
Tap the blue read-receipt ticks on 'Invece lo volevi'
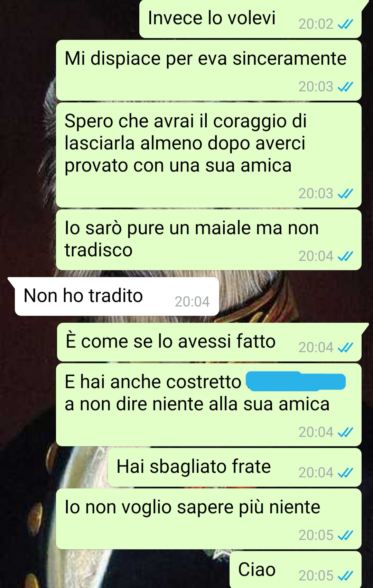point(345,24)
